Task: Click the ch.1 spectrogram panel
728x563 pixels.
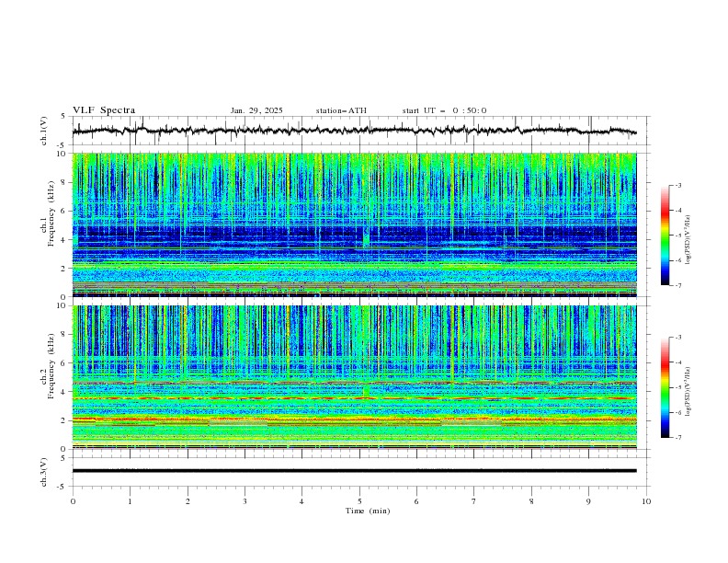Action: pos(354,224)
